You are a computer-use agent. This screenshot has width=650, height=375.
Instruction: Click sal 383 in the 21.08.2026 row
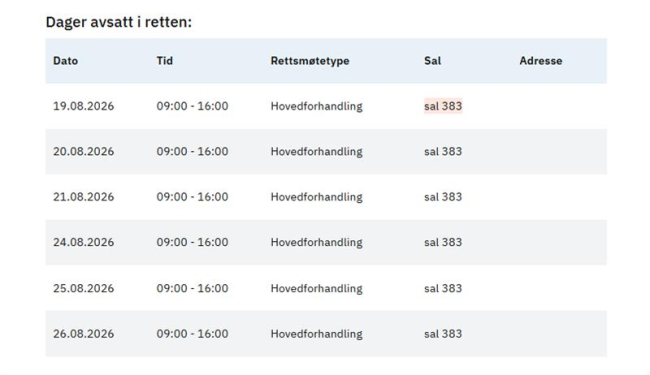point(443,197)
